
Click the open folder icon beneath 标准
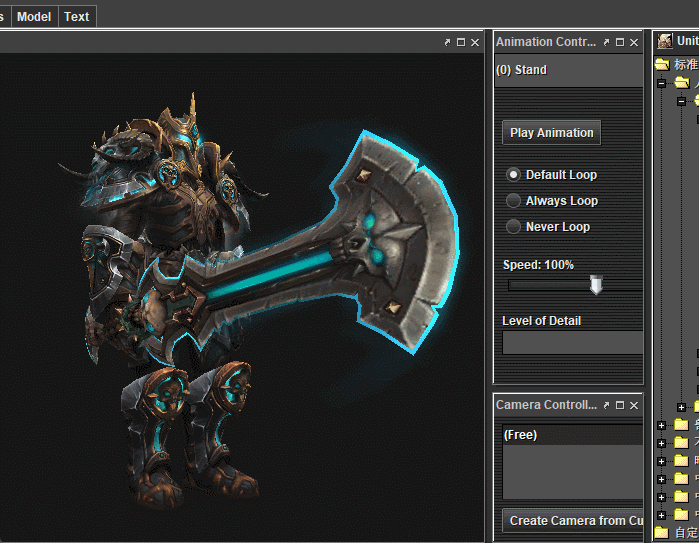pyautogui.click(x=682, y=83)
